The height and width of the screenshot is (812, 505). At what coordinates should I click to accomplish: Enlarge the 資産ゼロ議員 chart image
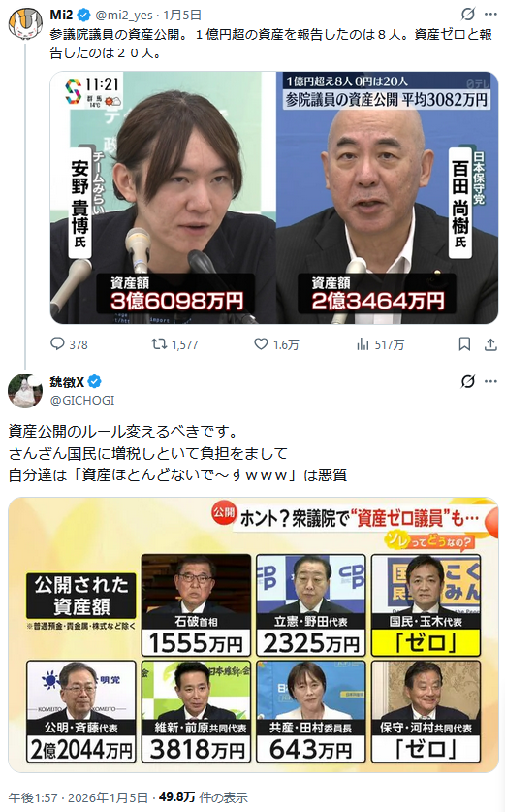[x=253, y=635]
